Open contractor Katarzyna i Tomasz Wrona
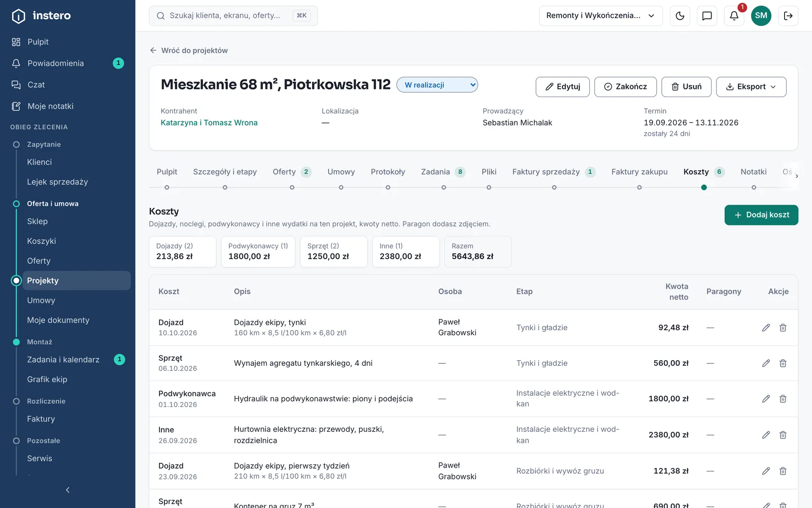 209,122
